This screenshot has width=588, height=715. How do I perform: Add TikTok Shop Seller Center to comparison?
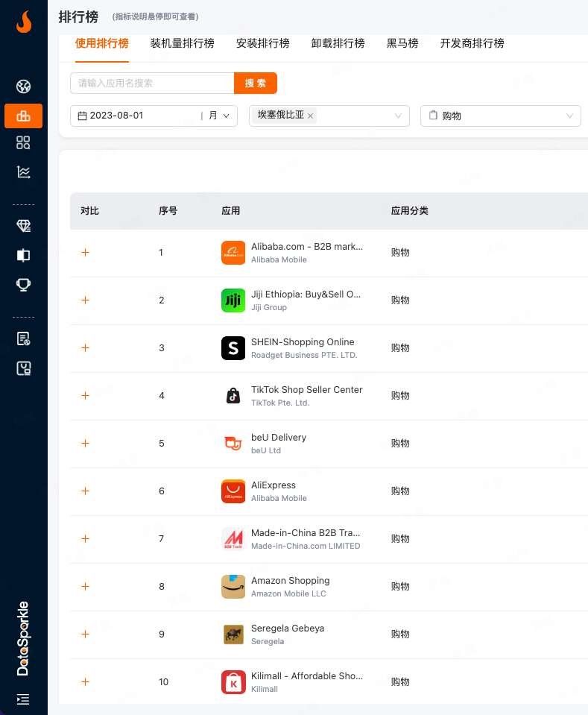(x=85, y=396)
